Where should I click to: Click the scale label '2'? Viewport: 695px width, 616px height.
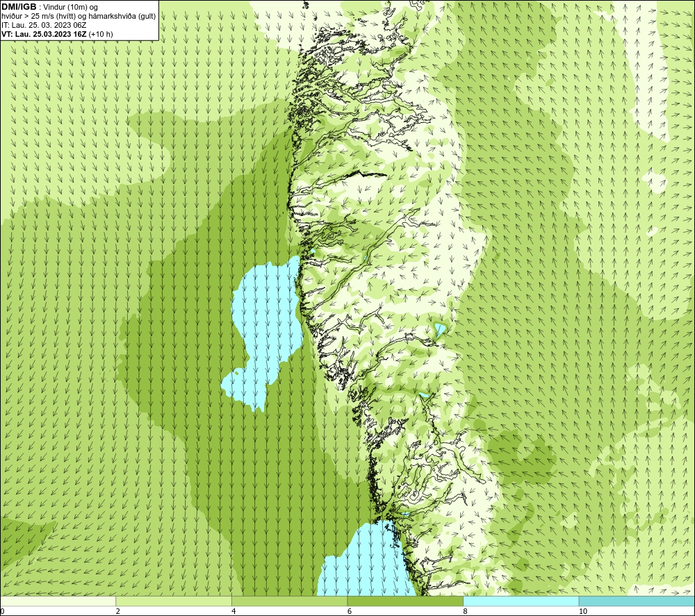118,611
